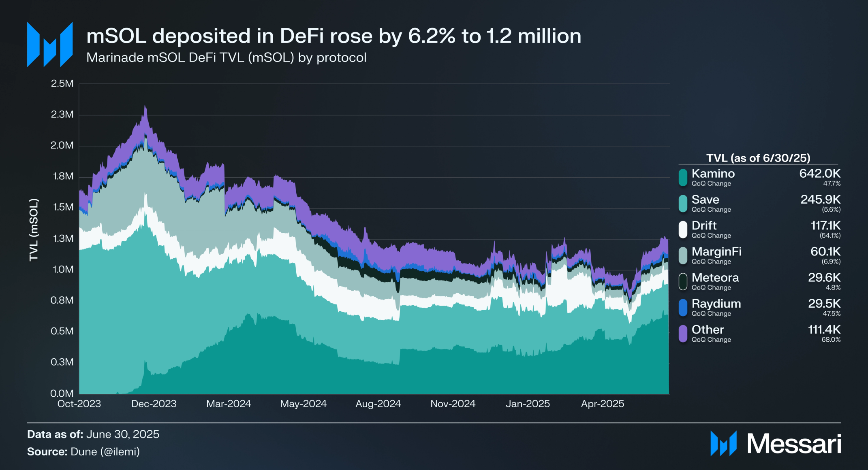
Task: Click the Save legend color swatch
Action: click(x=683, y=203)
